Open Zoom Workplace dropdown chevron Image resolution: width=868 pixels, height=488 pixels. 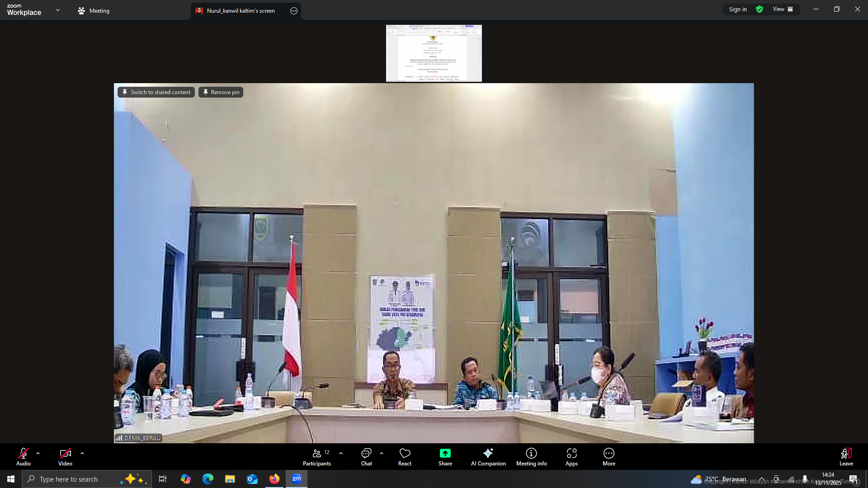click(x=58, y=10)
